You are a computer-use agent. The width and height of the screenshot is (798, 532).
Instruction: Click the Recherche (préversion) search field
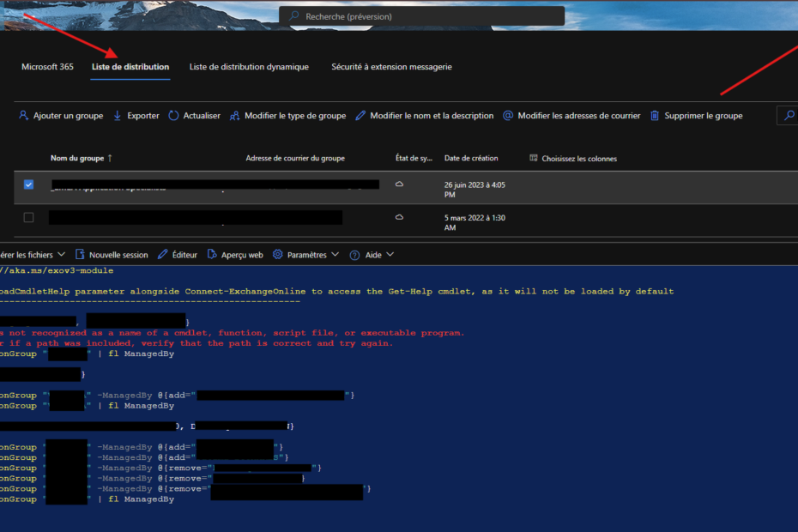pos(420,16)
